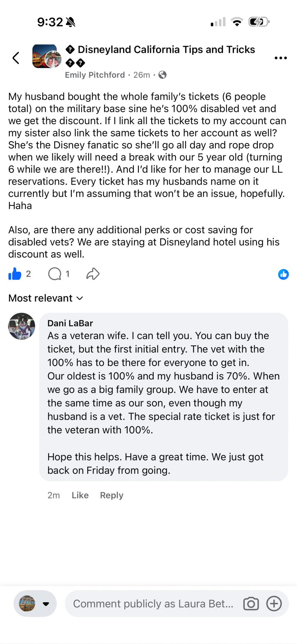The image size is (297, 644).
Task: Tap the back arrow icon
Action: point(16,58)
